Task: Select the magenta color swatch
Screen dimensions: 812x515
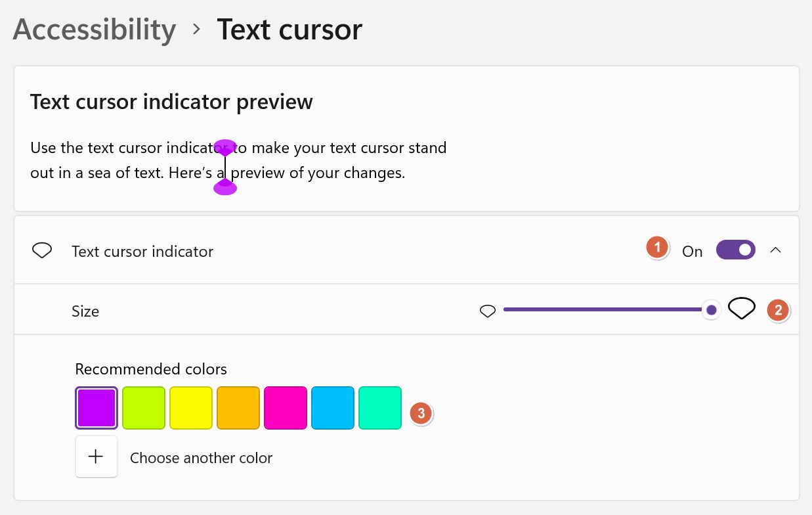Action: click(285, 407)
